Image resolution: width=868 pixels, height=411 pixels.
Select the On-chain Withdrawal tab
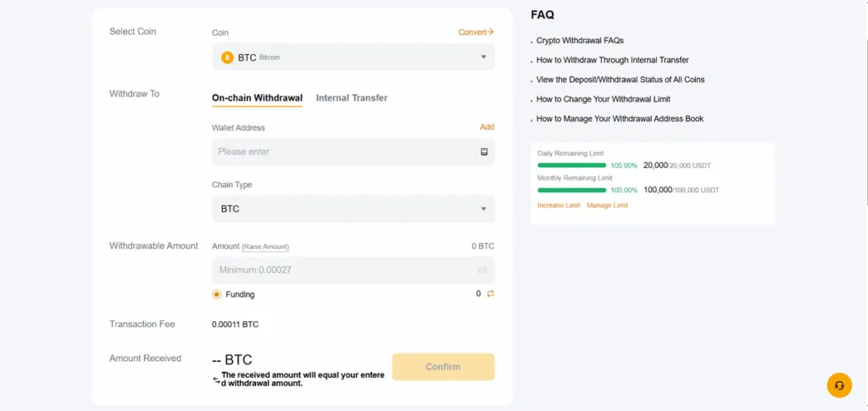click(257, 98)
